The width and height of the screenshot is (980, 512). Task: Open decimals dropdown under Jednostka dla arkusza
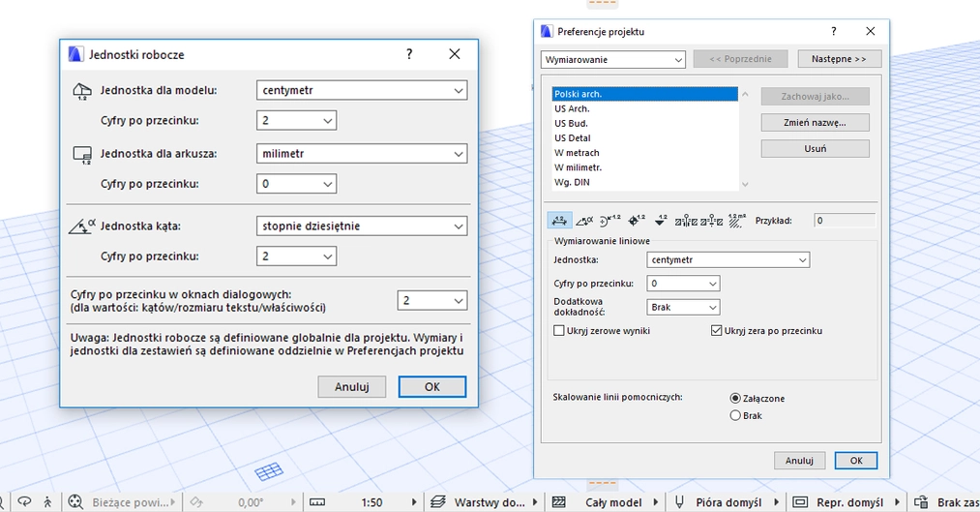(x=296, y=184)
